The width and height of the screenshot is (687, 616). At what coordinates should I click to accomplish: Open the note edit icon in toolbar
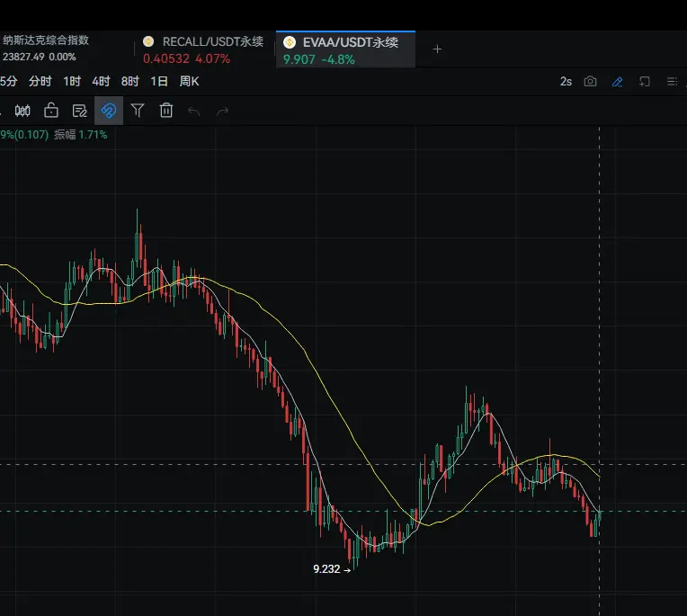[79, 111]
